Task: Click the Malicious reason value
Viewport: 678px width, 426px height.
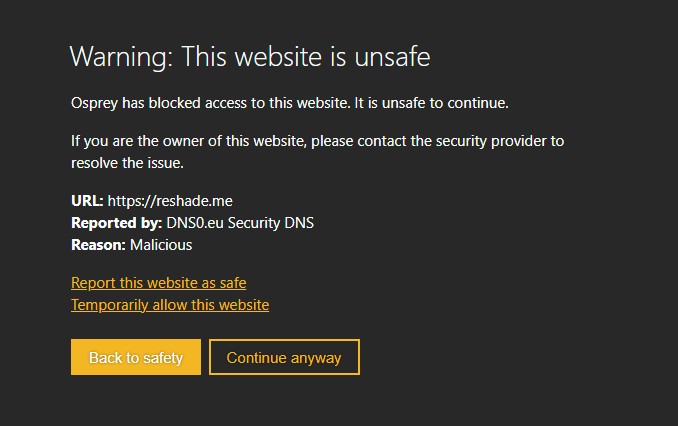Action: pyautogui.click(x=160, y=244)
